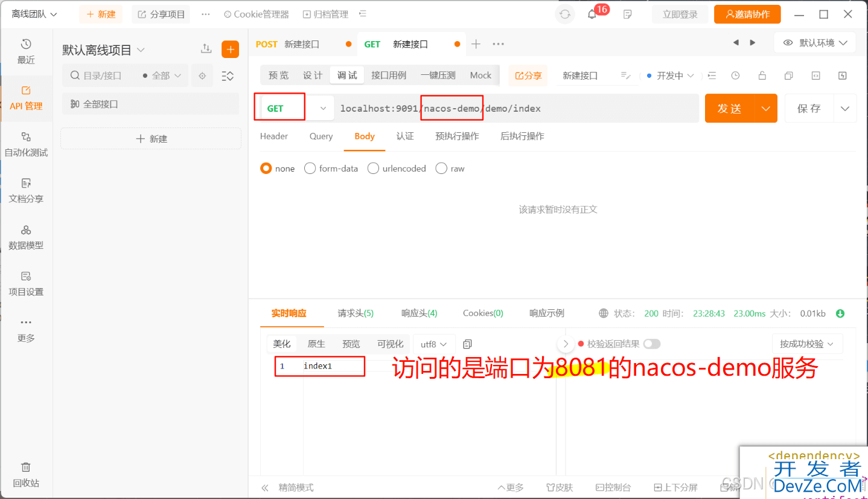Open the Query request tab

pos(321,137)
